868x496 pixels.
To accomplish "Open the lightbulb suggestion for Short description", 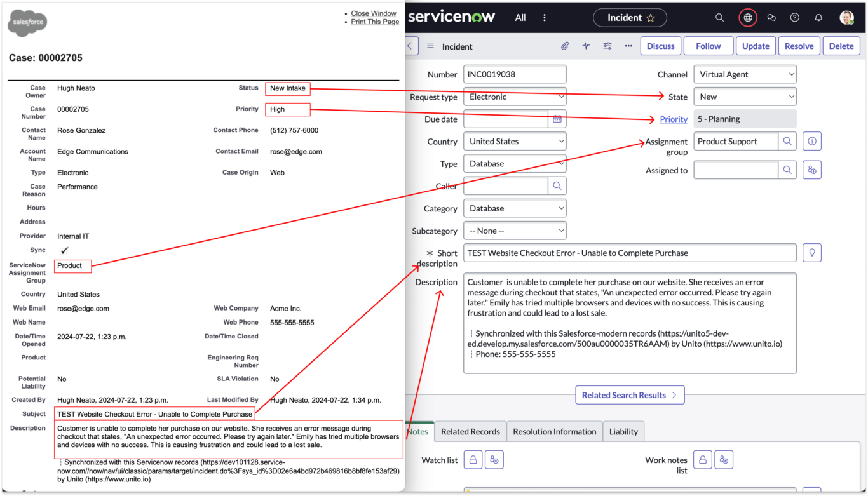I will coord(812,252).
